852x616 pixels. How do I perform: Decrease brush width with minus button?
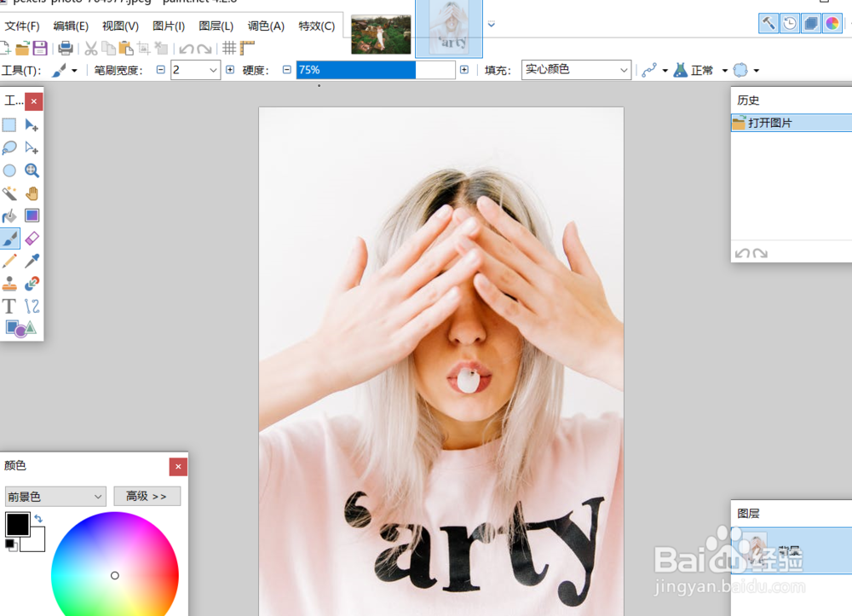point(160,70)
